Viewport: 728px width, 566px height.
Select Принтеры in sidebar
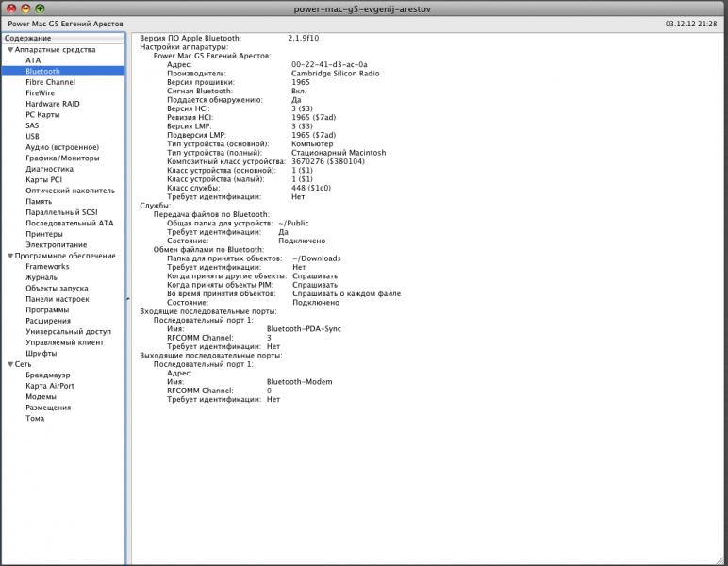(x=44, y=234)
